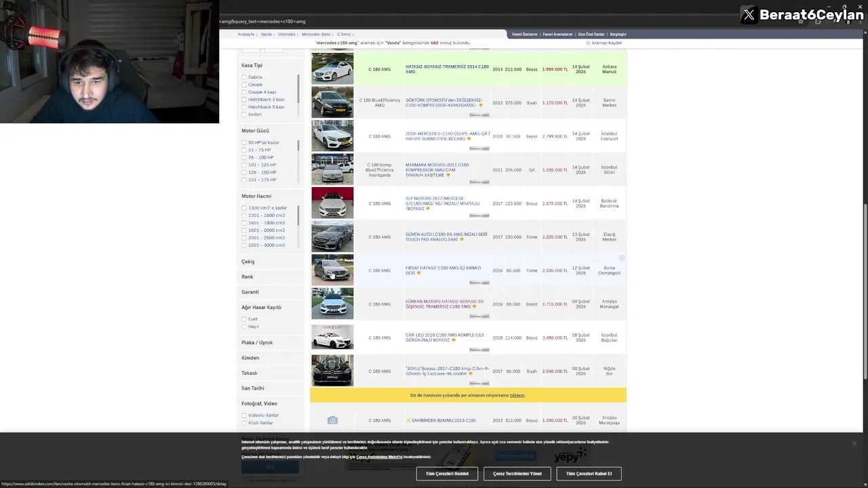Click Tüm Çerezleri Kabul Et button
The image size is (868, 488).
pyautogui.click(x=589, y=474)
